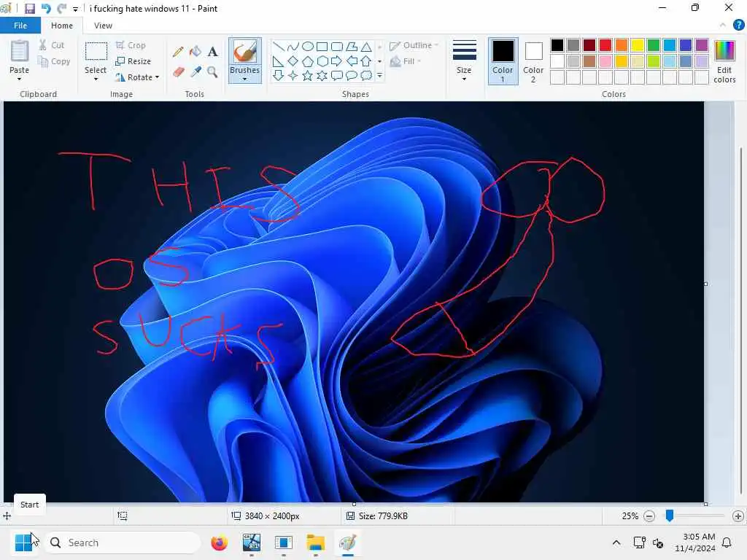
Task: Choose the Rounded rectangle shape
Action: coord(337,46)
